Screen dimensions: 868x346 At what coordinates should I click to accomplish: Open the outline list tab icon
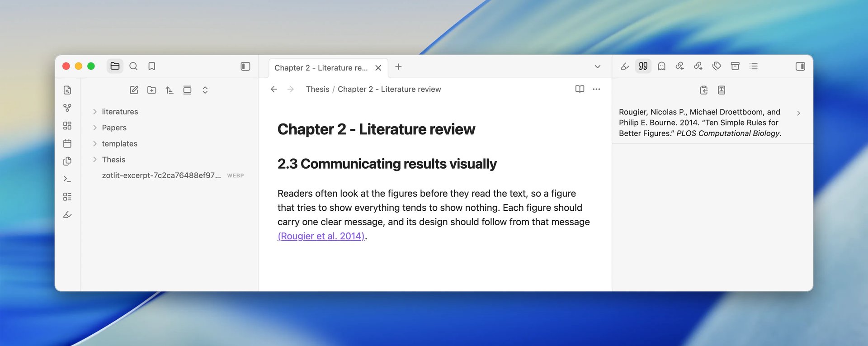pos(753,66)
